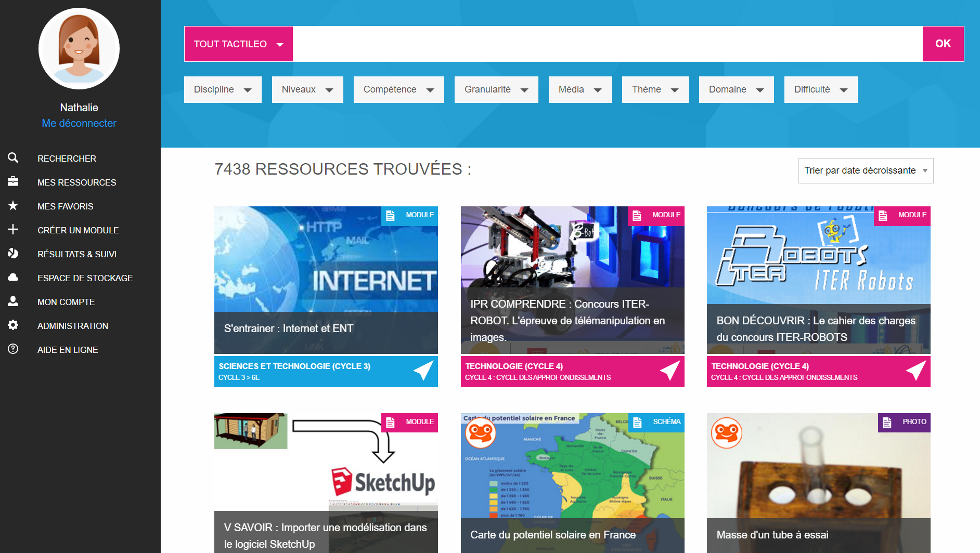Click the paper plane icon on Internet et ENT card
This screenshot has height=553, width=980.
(423, 371)
